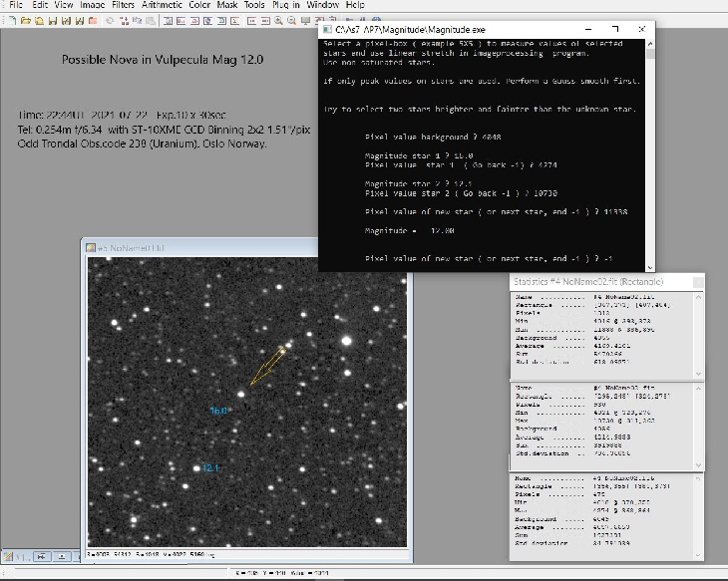728x581 pixels.
Task: Click the star marked by yellow arrow
Action: click(x=240, y=393)
